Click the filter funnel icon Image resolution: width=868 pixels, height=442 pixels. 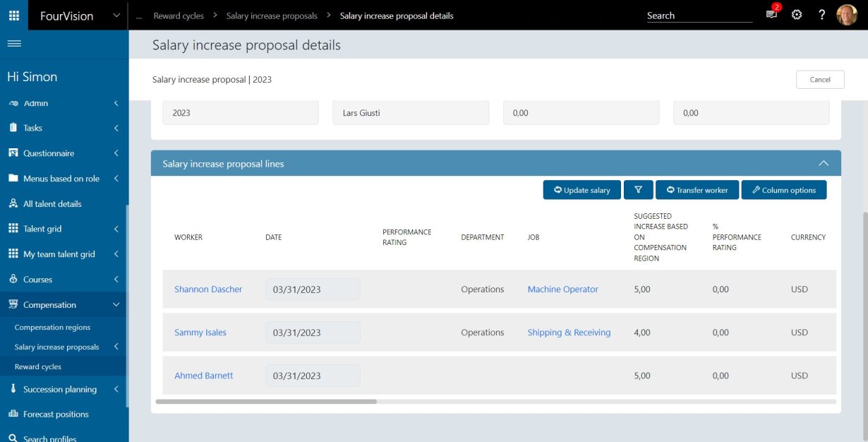(x=637, y=189)
